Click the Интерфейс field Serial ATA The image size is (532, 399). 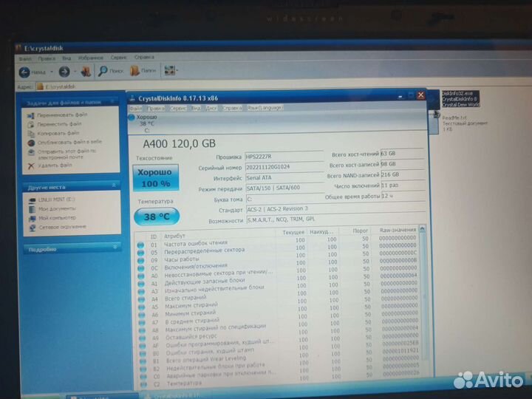(x=284, y=177)
